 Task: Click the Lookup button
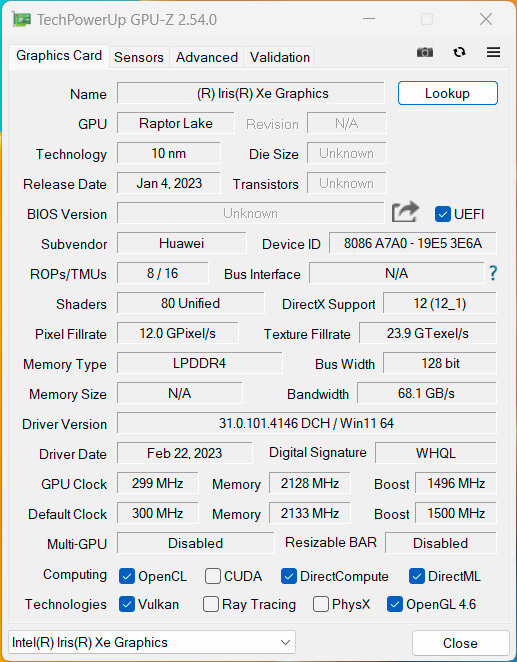[447, 93]
